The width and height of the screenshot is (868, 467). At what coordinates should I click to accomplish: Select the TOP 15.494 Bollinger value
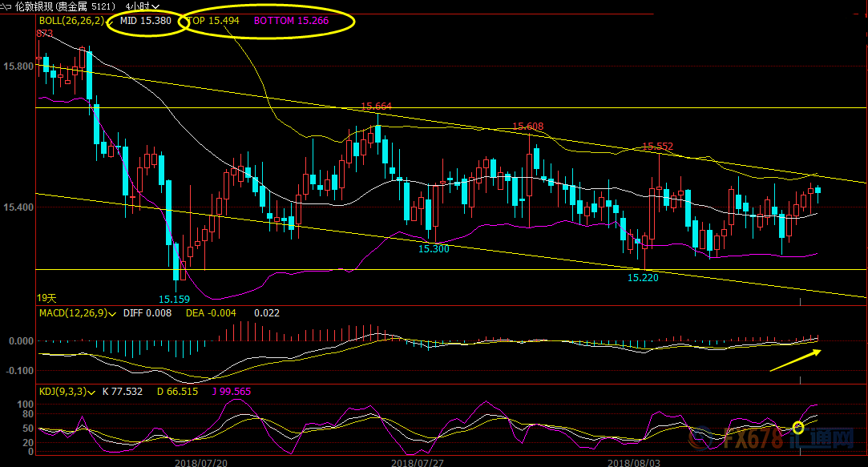tap(214, 21)
